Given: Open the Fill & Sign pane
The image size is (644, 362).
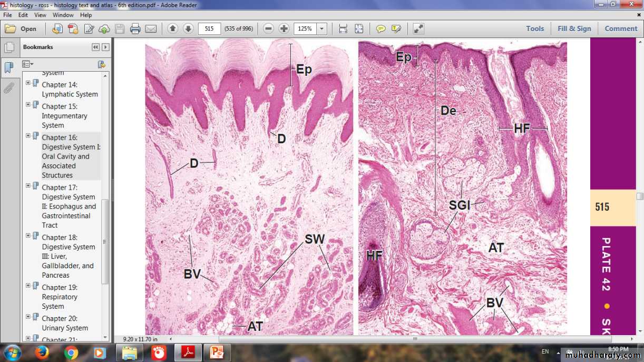Looking at the screenshot, I should click(x=574, y=28).
